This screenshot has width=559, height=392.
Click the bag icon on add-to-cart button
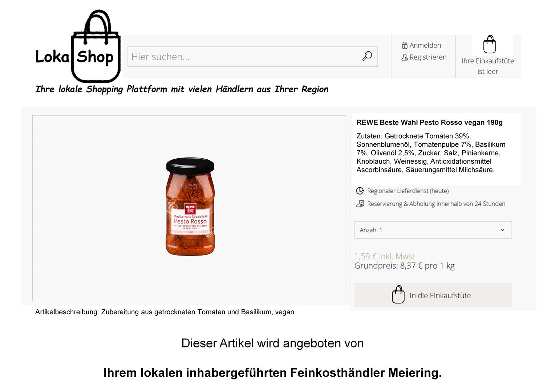[398, 294]
